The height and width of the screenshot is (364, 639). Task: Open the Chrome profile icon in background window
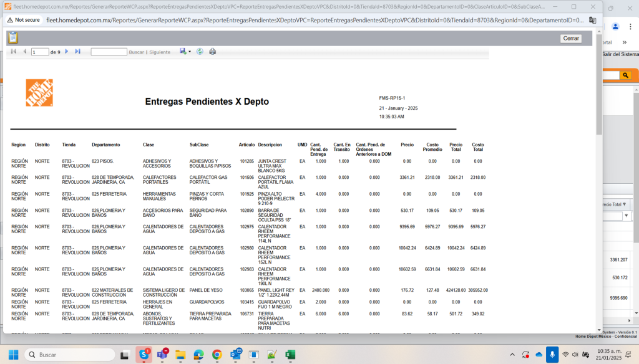point(615,27)
